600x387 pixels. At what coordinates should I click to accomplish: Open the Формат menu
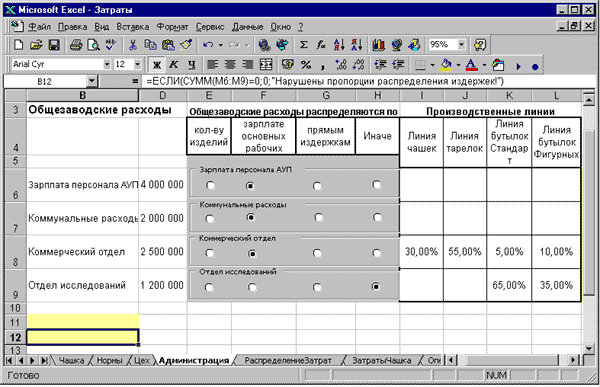(x=172, y=27)
